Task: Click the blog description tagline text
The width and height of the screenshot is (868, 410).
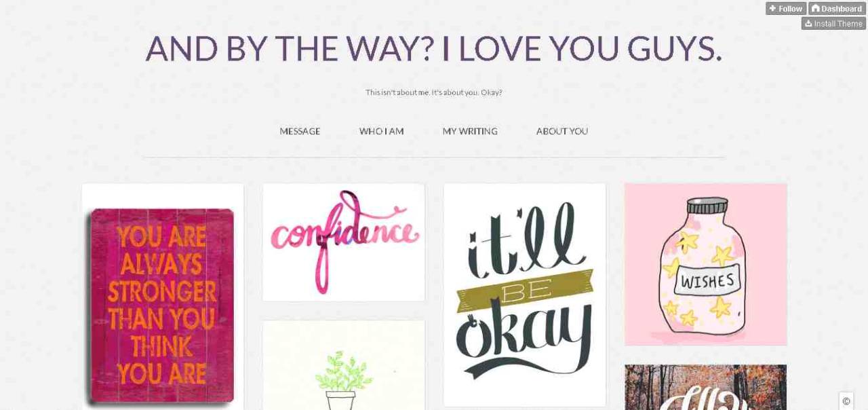Action: (x=434, y=92)
